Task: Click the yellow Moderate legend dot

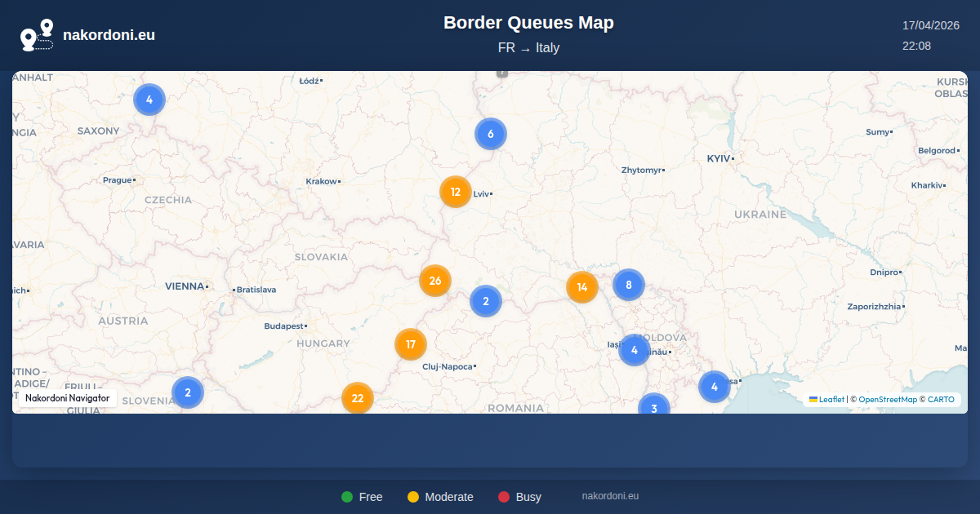Action: [413, 497]
